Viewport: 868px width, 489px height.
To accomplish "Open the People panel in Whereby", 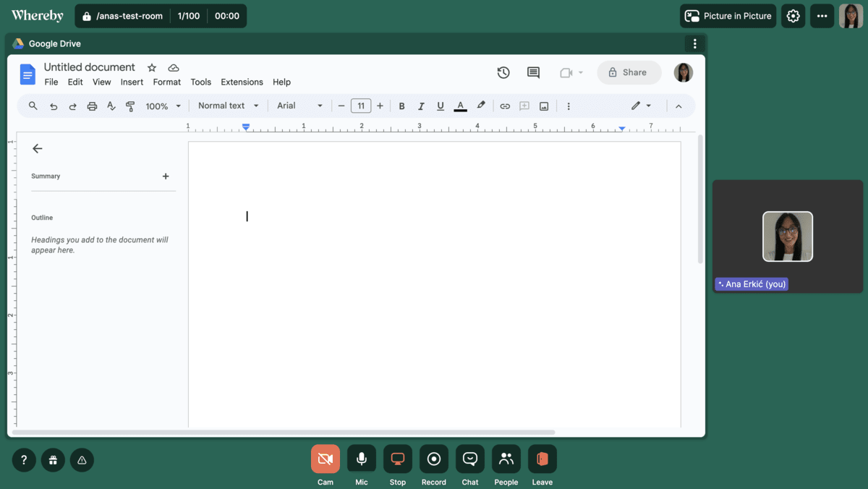I will click(x=506, y=459).
